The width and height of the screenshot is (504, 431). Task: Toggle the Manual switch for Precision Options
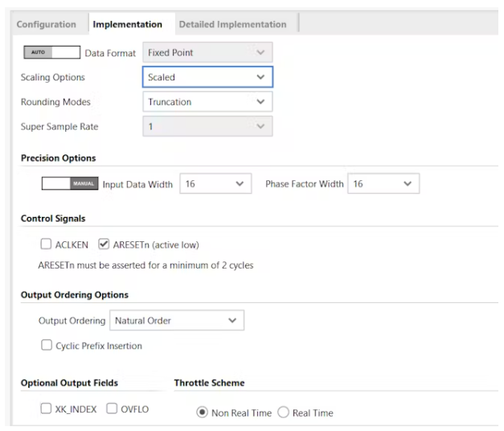69,184
